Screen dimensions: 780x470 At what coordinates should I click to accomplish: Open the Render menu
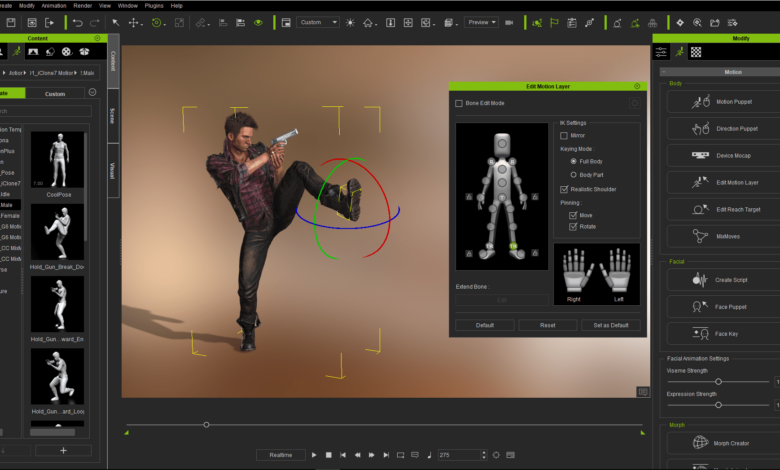pos(83,5)
